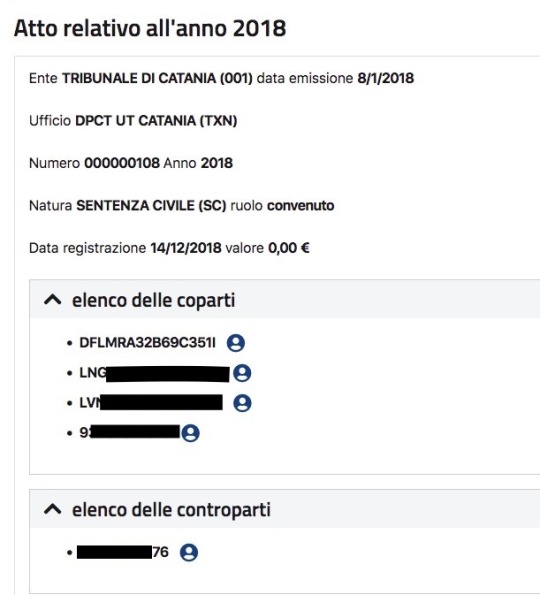Viewport: 540px width, 595px height.
Task: Click the user icon beside LVN entry
Action: (242, 403)
